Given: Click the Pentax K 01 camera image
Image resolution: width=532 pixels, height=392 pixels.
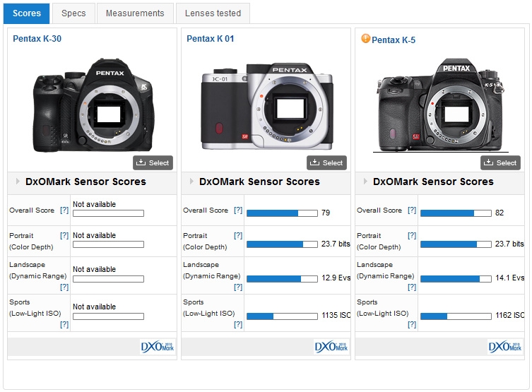Looking at the screenshot, I should [267, 106].
